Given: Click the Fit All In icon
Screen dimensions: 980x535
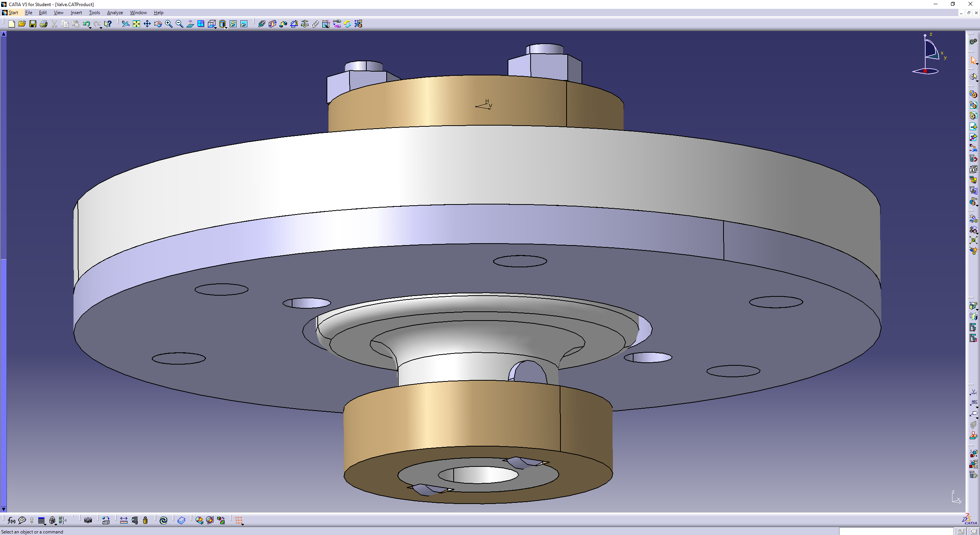Looking at the screenshot, I should click(x=136, y=24).
